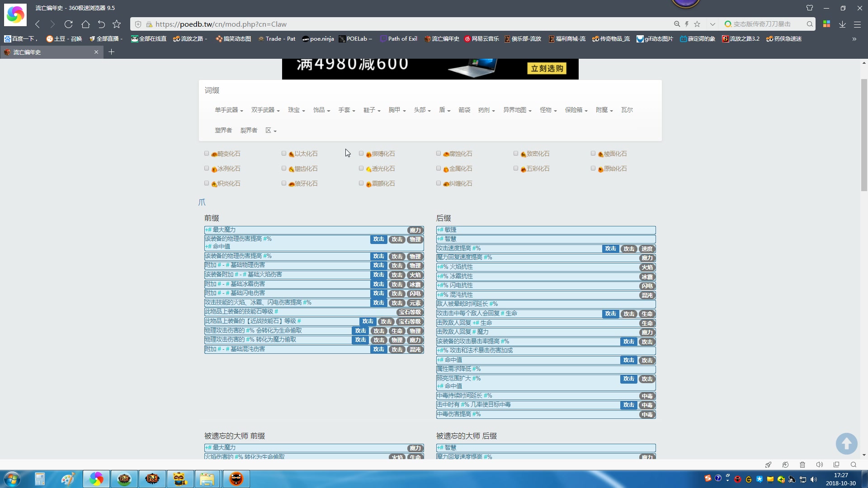Screen dimensions: 868x488
Task: Click the 物理 damage tag icon
Action: pyautogui.click(x=415, y=239)
